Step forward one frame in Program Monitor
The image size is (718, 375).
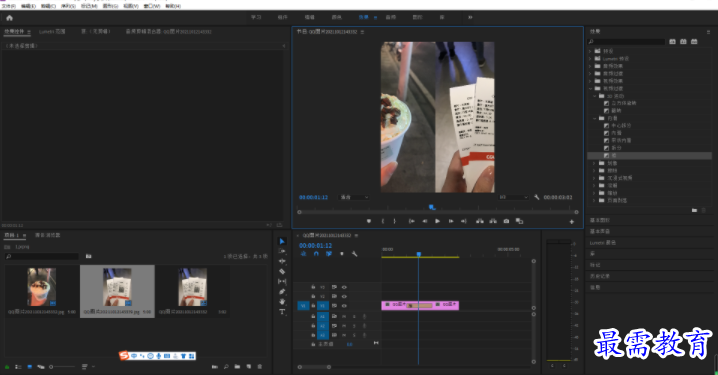point(451,221)
